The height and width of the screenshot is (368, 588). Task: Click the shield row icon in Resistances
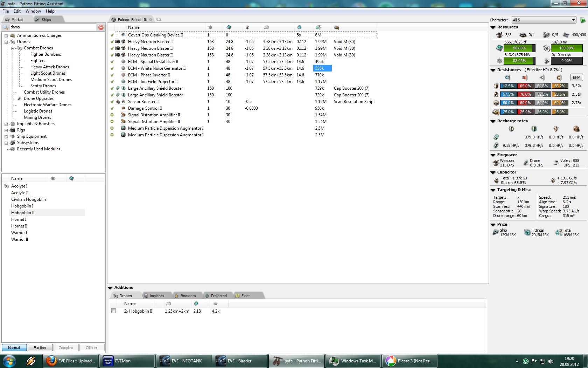pyautogui.click(x=496, y=86)
